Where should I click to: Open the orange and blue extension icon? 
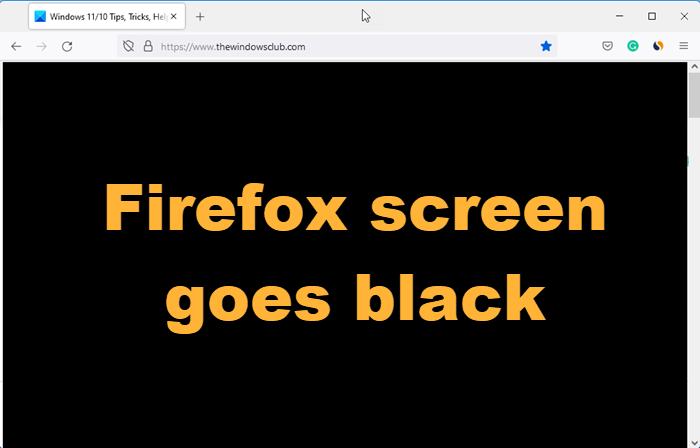(658, 46)
